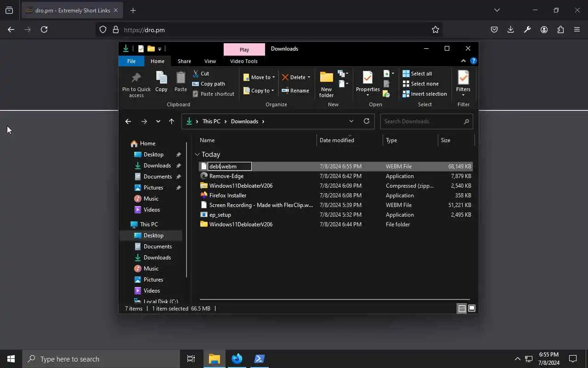The height and width of the screenshot is (368, 588).
Task: Click the Explorer Back arrow
Action: coord(128,121)
